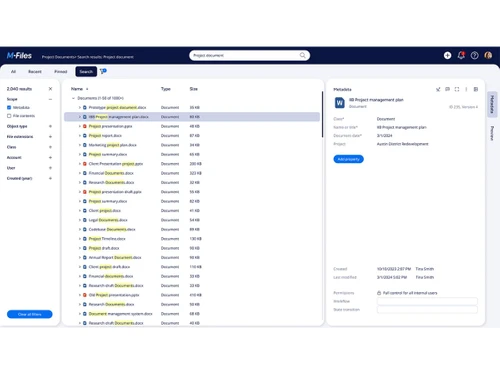This screenshot has width=500, height=375.
Task: Expand the Object type filter
Action: 50,126
